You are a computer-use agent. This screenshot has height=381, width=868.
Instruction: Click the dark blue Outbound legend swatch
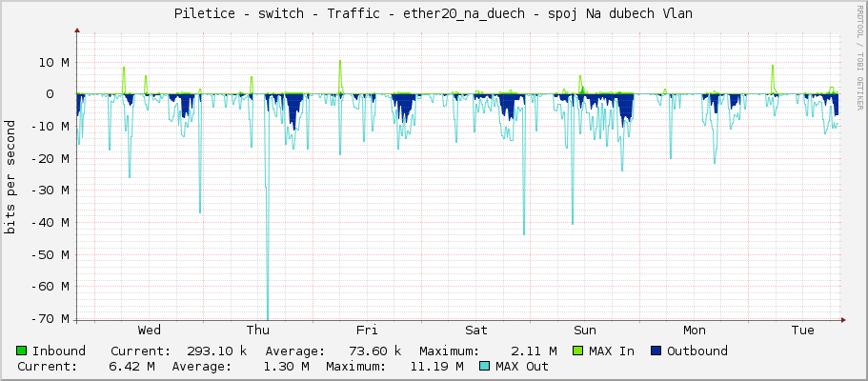656,351
